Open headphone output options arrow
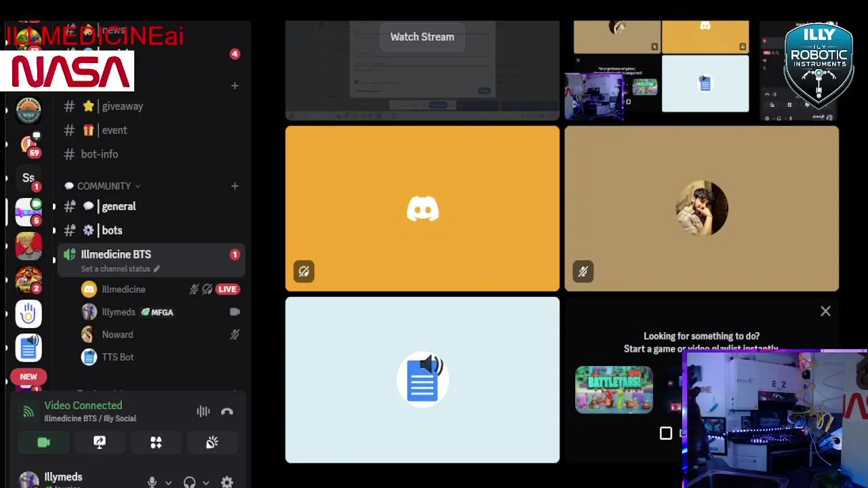Image resolution: width=868 pixels, height=488 pixels. point(205,483)
